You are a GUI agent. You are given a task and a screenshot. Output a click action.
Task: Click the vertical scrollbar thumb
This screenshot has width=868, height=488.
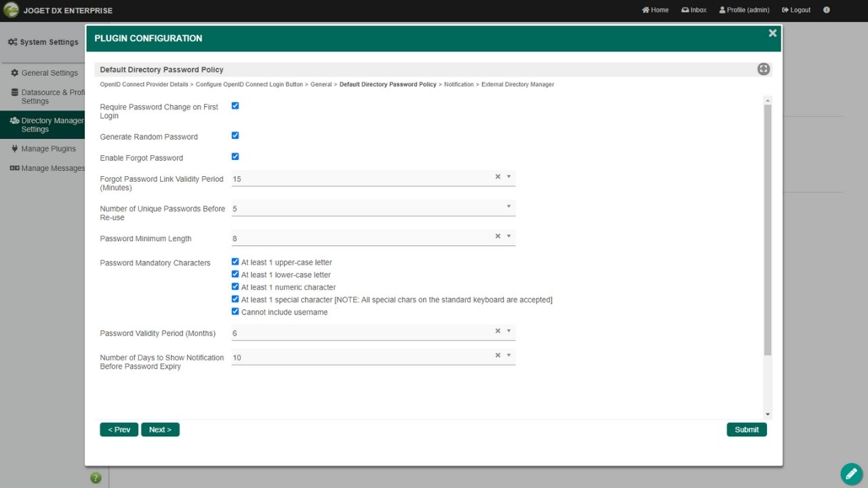point(768,230)
